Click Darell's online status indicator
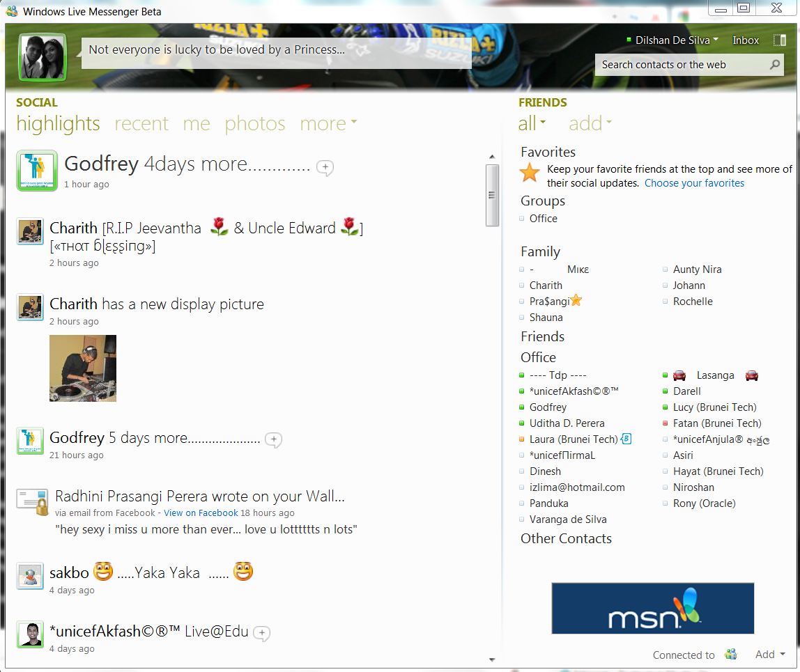Image resolution: width=800 pixels, height=672 pixels. pyautogui.click(x=665, y=391)
